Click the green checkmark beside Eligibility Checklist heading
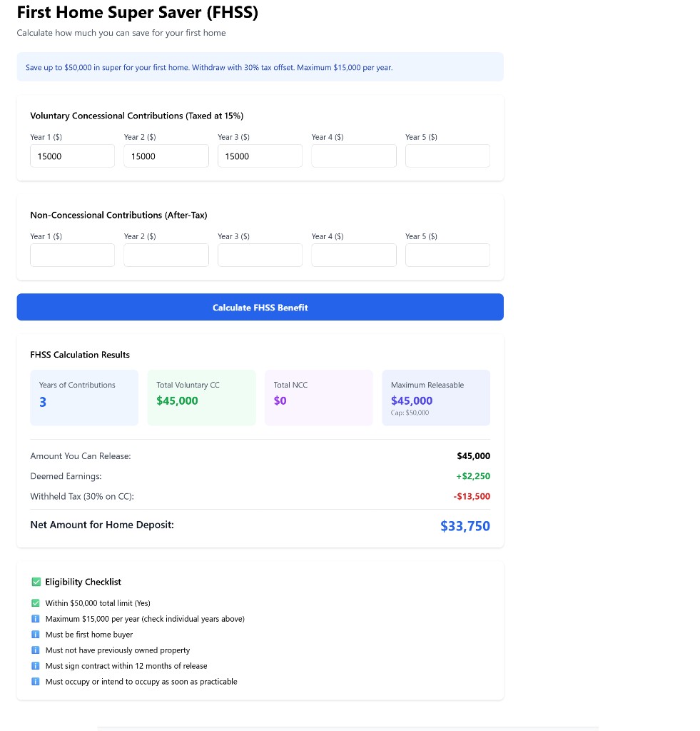The height and width of the screenshot is (731, 700). (36, 581)
